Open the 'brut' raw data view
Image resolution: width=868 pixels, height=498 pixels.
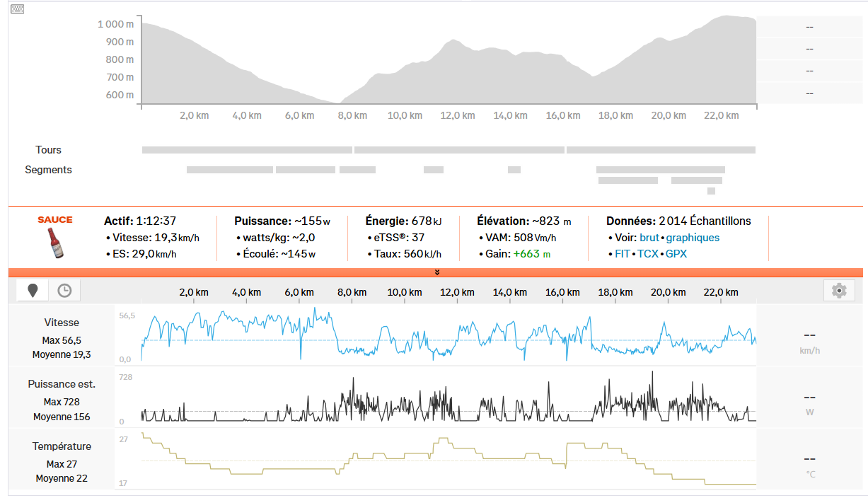(649, 238)
